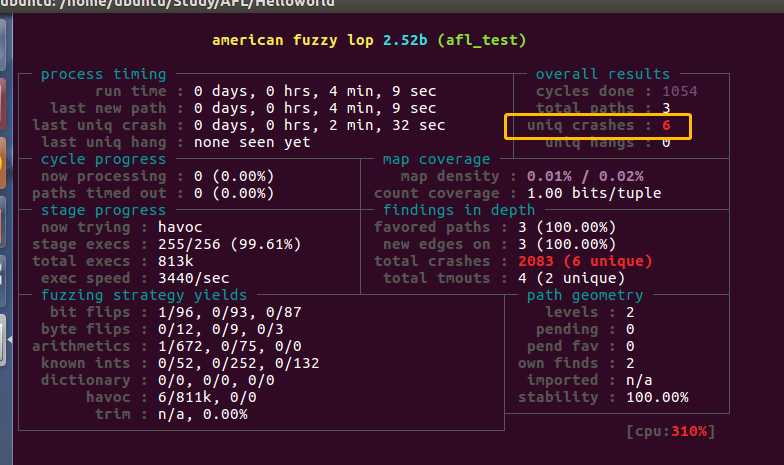Click the "exec speed" row label
Image resolution: width=784 pixels, height=465 pixels.
(86, 278)
